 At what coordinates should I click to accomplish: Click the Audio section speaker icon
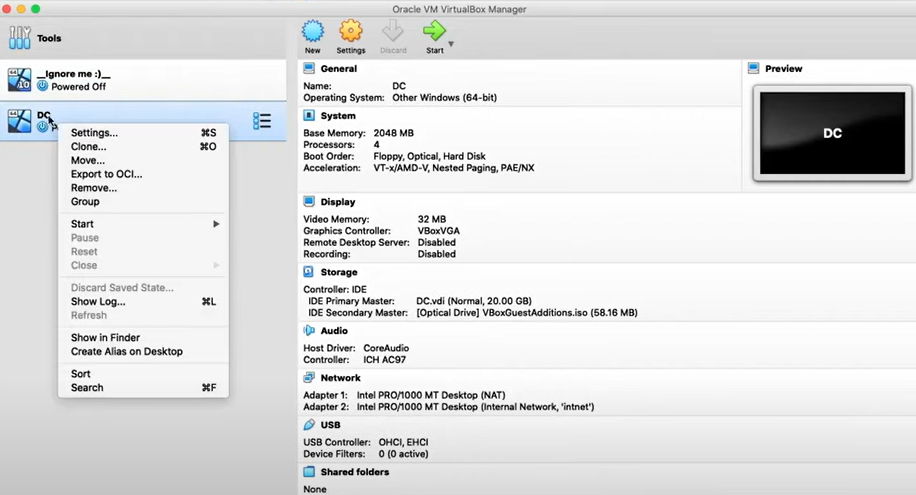tap(309, 330)
